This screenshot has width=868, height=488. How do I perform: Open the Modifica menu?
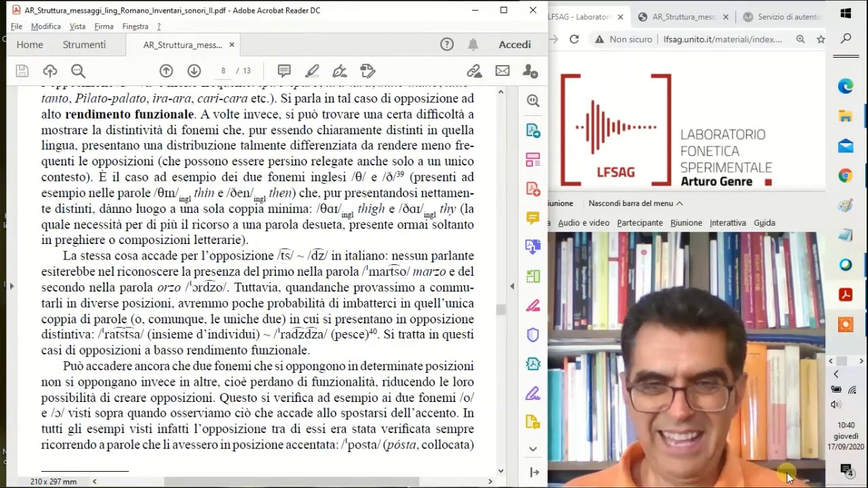tap(46, 26)
